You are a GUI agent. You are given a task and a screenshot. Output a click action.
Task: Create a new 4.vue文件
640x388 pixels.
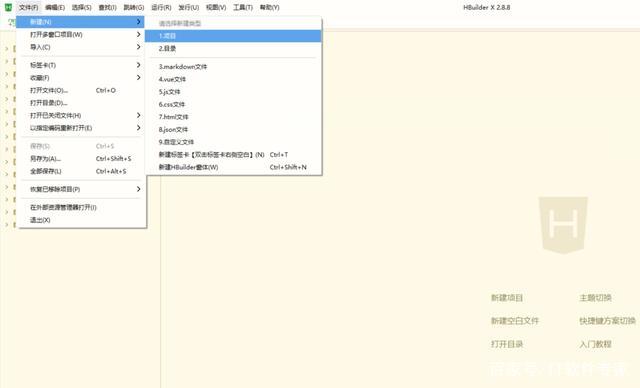[x=233, y=79]
